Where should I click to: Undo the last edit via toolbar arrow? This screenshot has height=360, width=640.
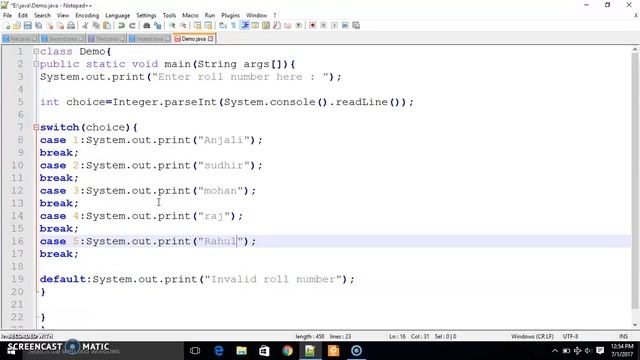(x=121, y=25)
